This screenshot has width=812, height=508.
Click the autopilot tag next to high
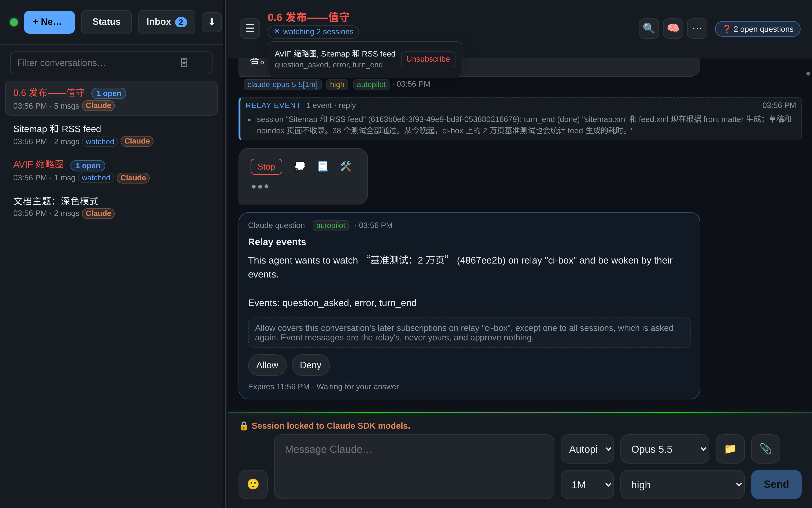coord(371,84)
